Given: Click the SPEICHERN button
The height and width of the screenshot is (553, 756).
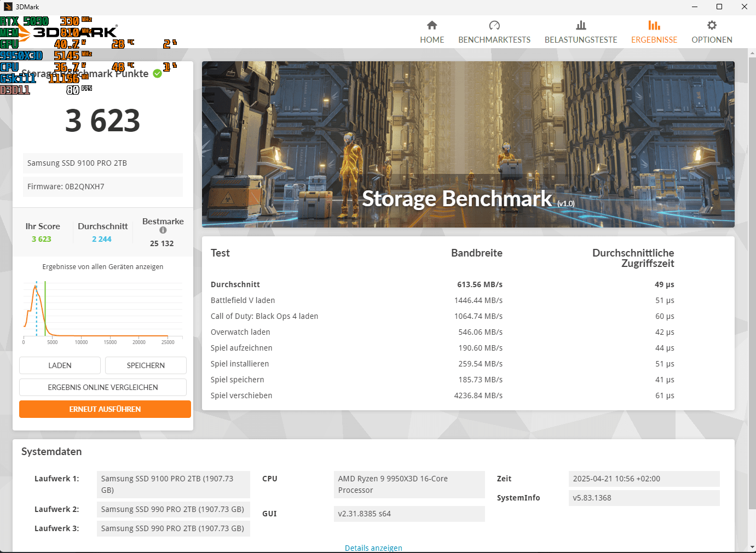Looking at the screenshot, I should (x=146, y=365).
